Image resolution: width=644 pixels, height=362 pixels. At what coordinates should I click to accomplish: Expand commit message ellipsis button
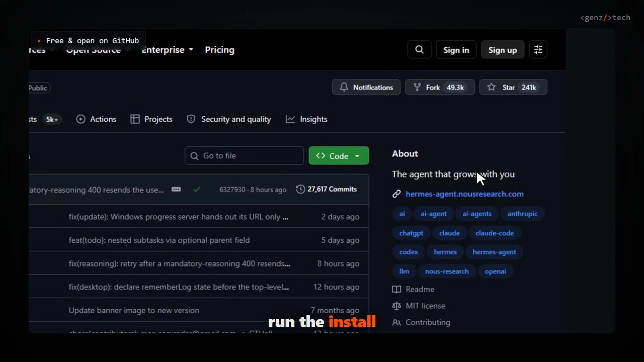click(x=176, y=190)
